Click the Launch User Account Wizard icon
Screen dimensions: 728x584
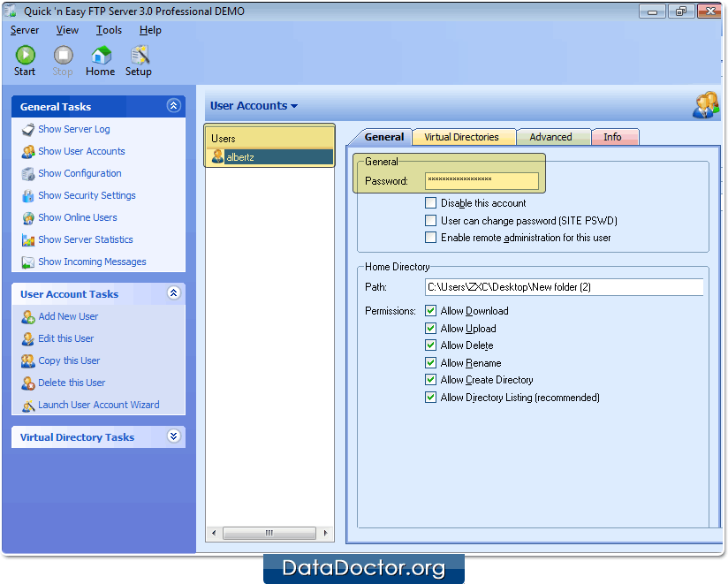pyautogui.click(x=28, y=406)
